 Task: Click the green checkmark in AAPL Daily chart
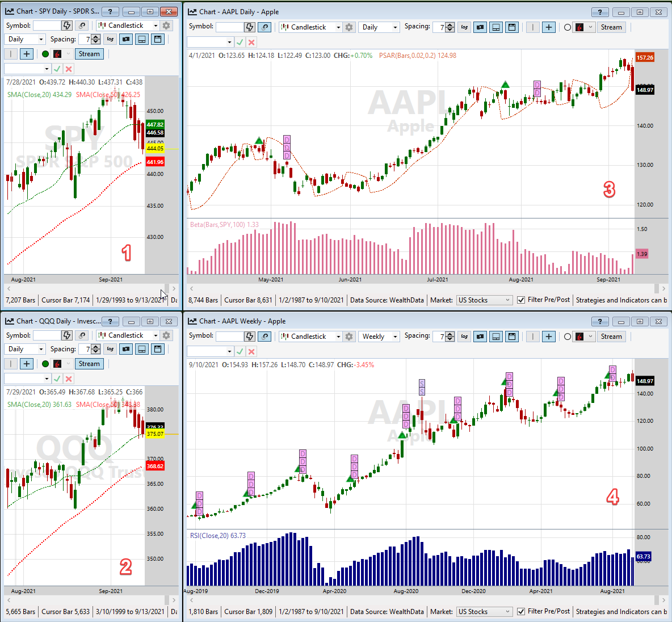[x=240, y=42]
